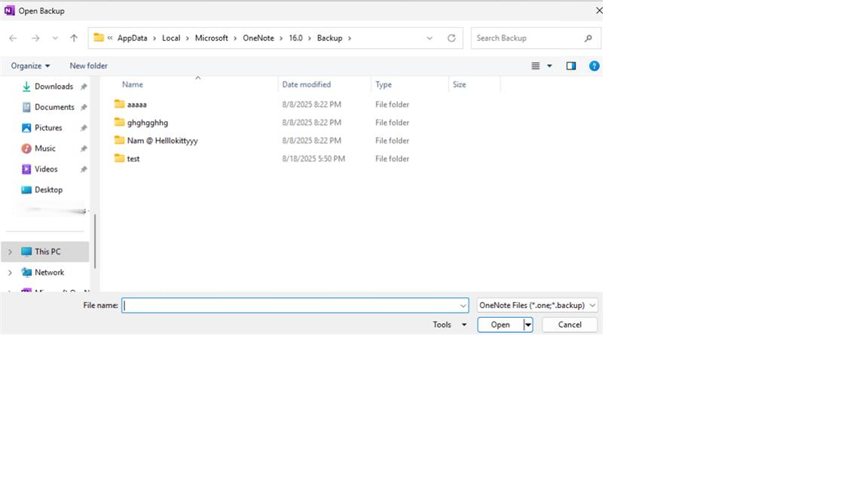Open the OneNote Files type filter

pos(537,306)
